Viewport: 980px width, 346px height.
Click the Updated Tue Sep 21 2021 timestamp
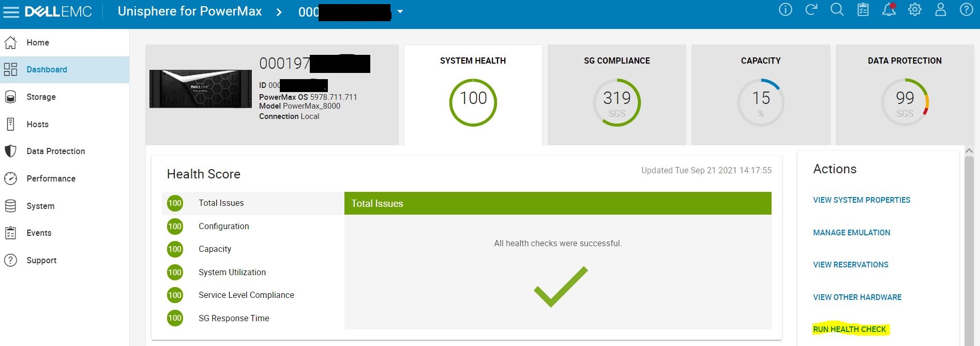pos(706,170)
